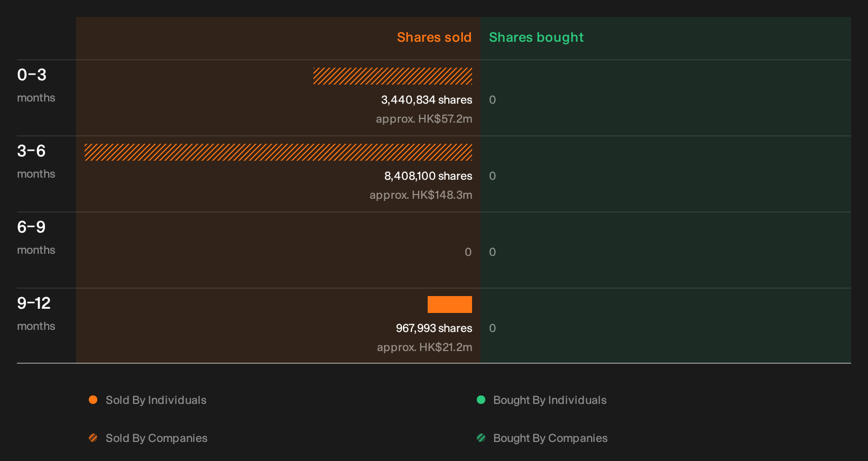Click the 0-3 months shares bought zero

point(492,100)
